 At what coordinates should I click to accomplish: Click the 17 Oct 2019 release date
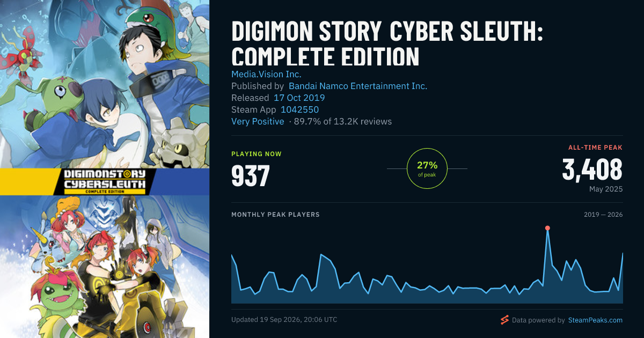[299, 98]
